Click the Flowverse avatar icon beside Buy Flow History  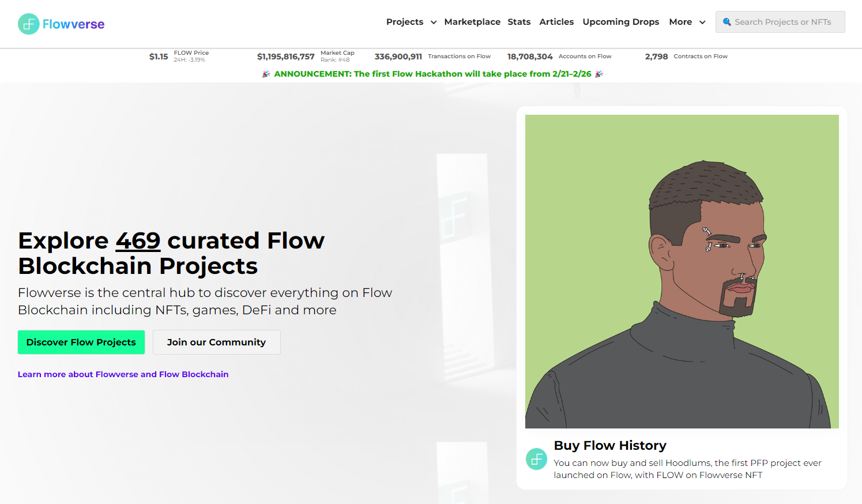pos(536,459)
